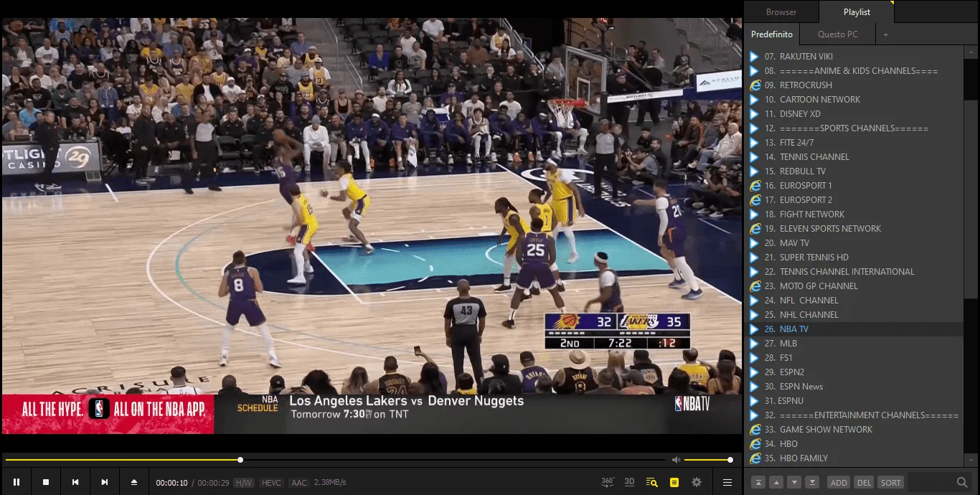The width and height of the screenshot is (980, 495).
Task: Click the icon next to EUROSPORT 2
Action: [x=755, y=199]
